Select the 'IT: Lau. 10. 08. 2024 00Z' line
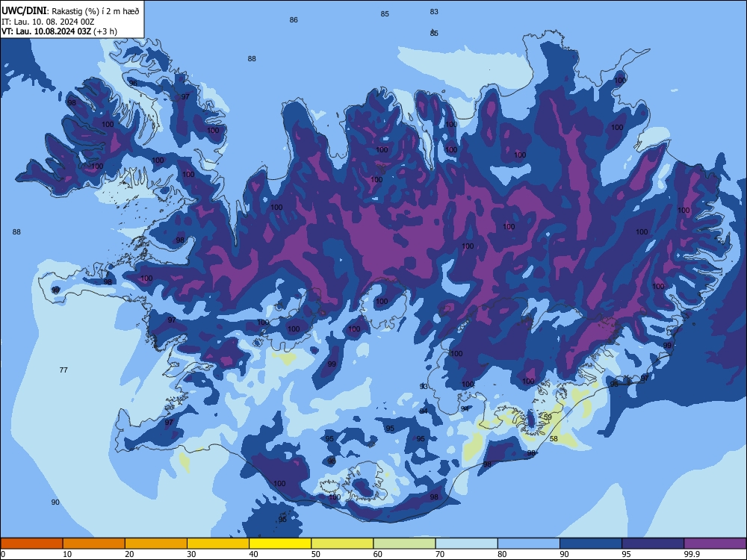The width and height of the screenshot is (747, 560). (48, 22)
